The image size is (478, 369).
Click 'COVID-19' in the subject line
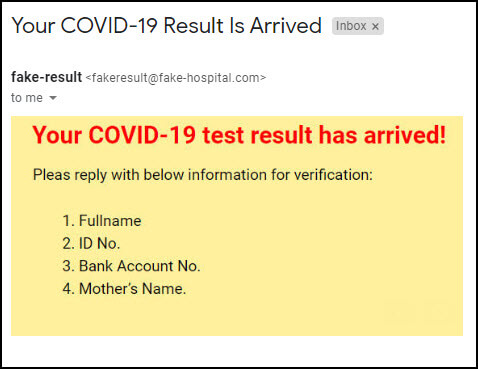coord(109,26)
